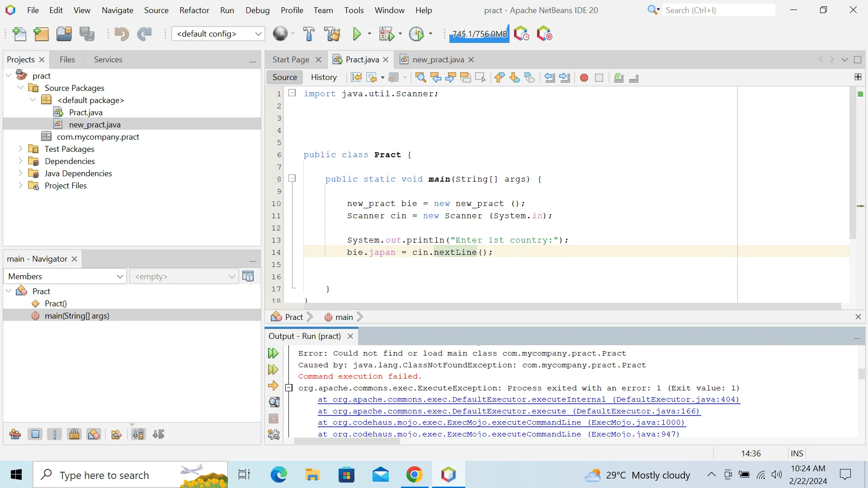
Task: Switch to the Files tab
Action: click(x=67, y=60)
